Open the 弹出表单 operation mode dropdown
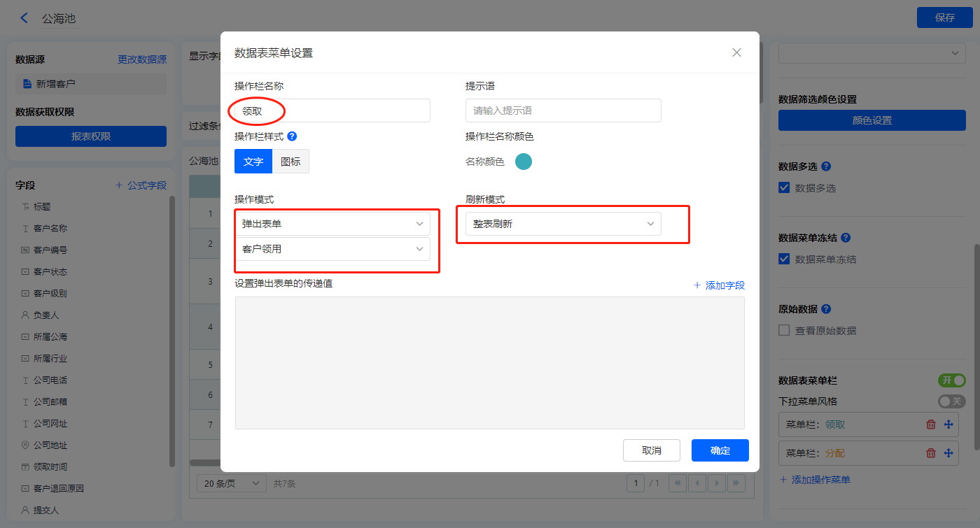The image size is (980, 528). point(332,224)
